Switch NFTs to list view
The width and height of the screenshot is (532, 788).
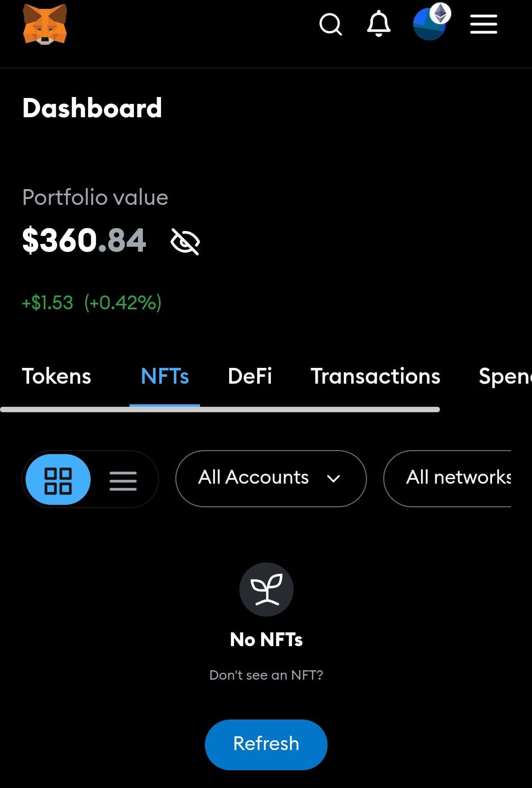click(x=123, y=480)
